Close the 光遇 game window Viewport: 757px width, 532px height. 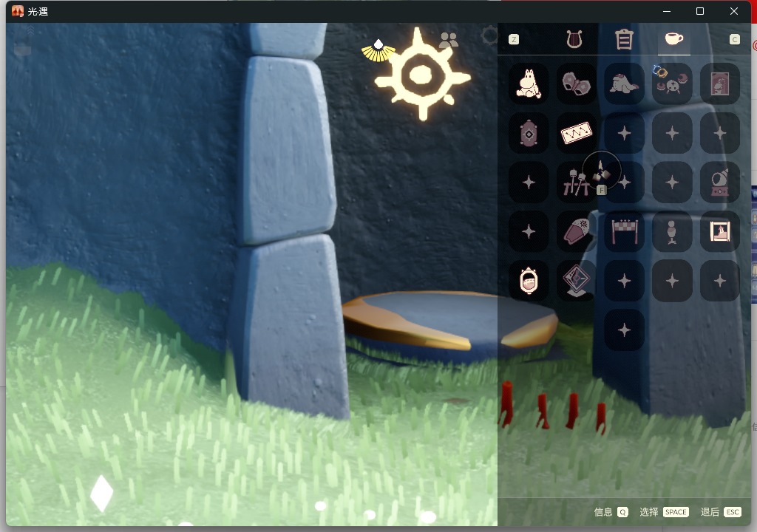(x=734, y=11)
